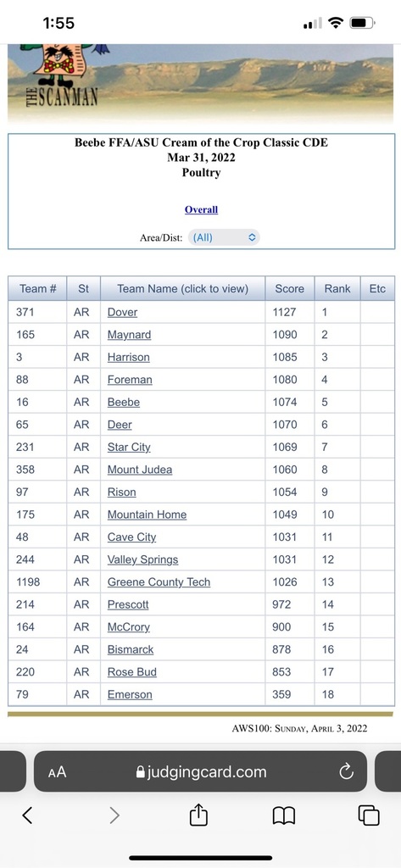Select the Mountain Home team link
This screenshot has height=868, width=401.
[x=147, y=515]
